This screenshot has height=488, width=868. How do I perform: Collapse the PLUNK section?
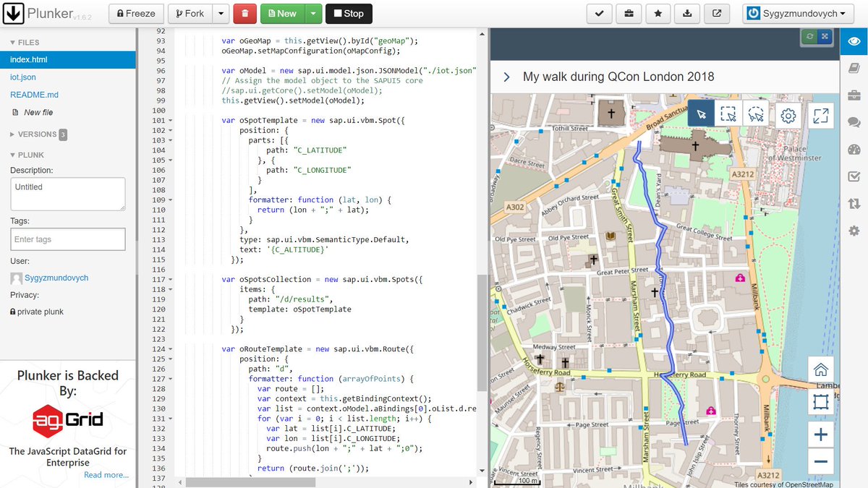coord(27,155)
